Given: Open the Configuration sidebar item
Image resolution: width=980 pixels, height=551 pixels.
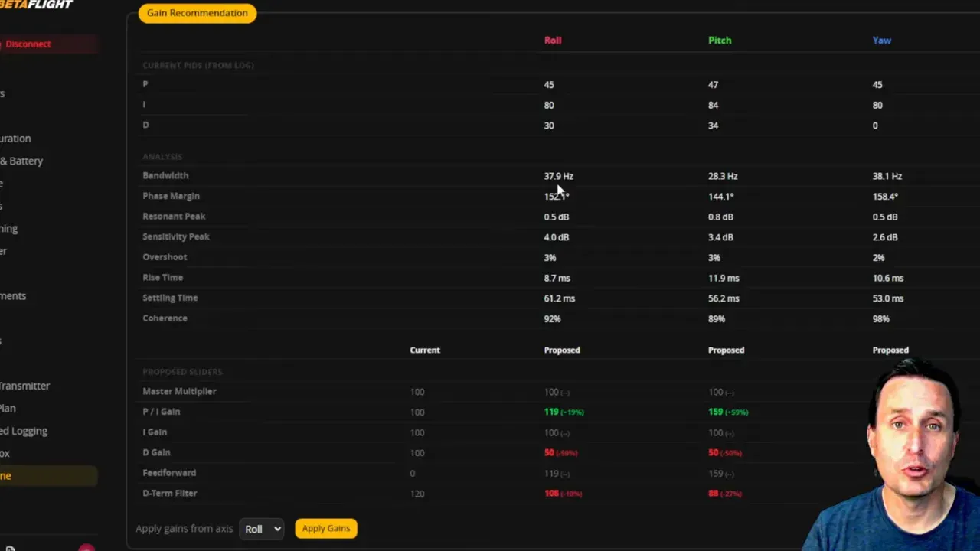Looking at the screenshot, I should coord(17,139).
